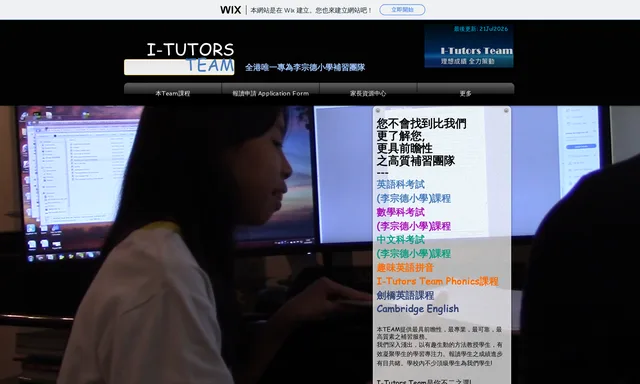The width and height of the screenshot is (640, 384).
Task: Click the 之高質補習團隊 heading line
Action: 416,161
